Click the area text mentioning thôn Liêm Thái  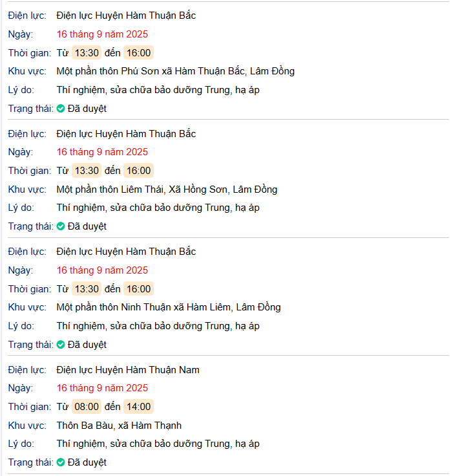pyautogui.click(x=167, y=189)
